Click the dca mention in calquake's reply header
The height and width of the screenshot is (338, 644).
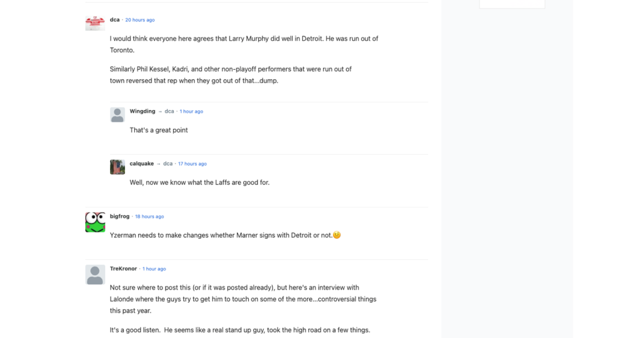tap(168, 164)
